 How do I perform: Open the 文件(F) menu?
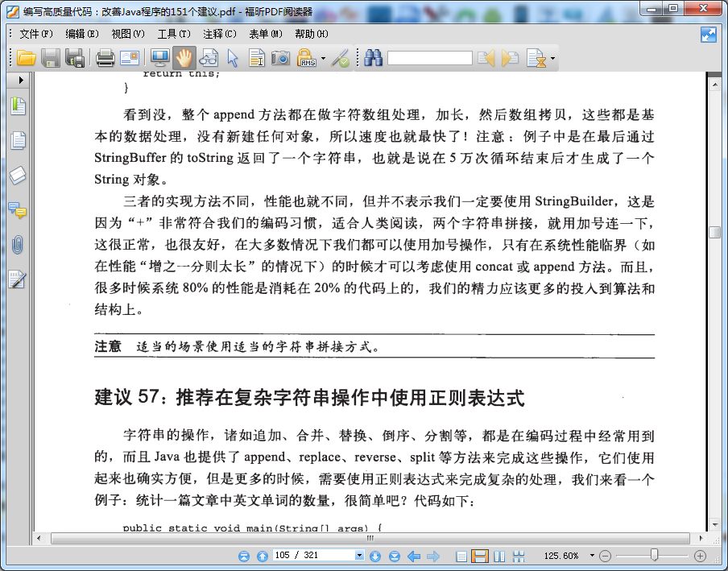point(35,34)
